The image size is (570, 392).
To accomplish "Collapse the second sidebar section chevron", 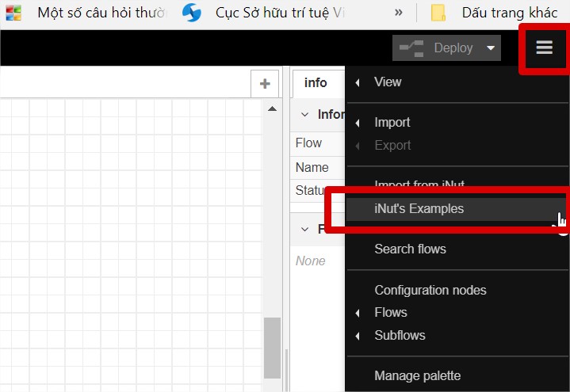I will pos(304,229).
